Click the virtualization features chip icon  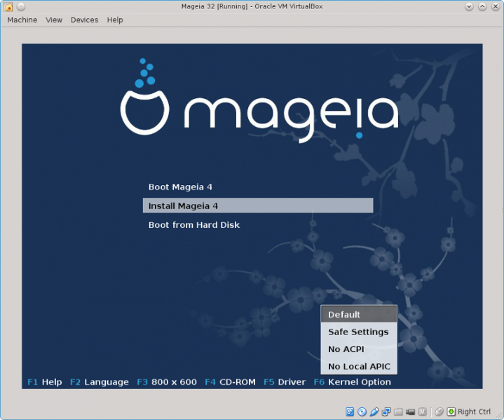click(423, 412)
